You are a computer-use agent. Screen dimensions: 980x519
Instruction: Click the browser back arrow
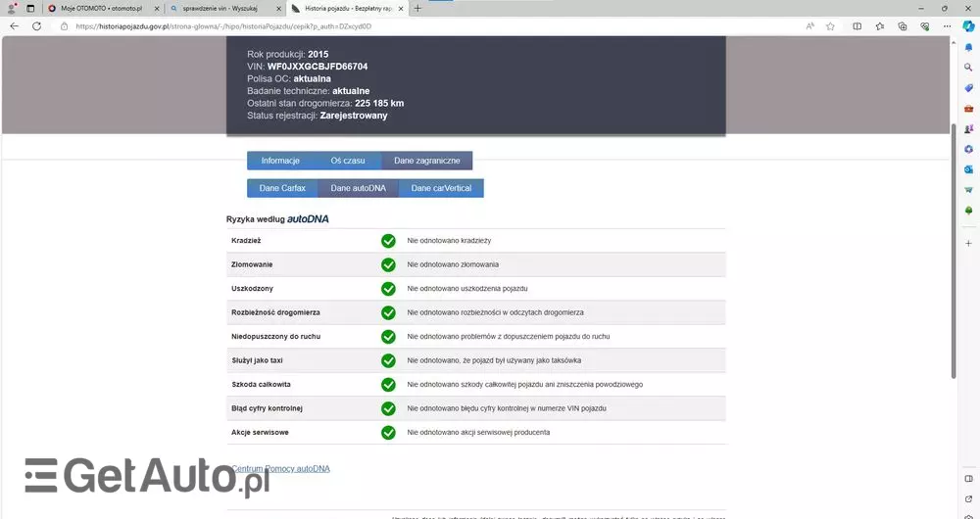coord(14,26)
